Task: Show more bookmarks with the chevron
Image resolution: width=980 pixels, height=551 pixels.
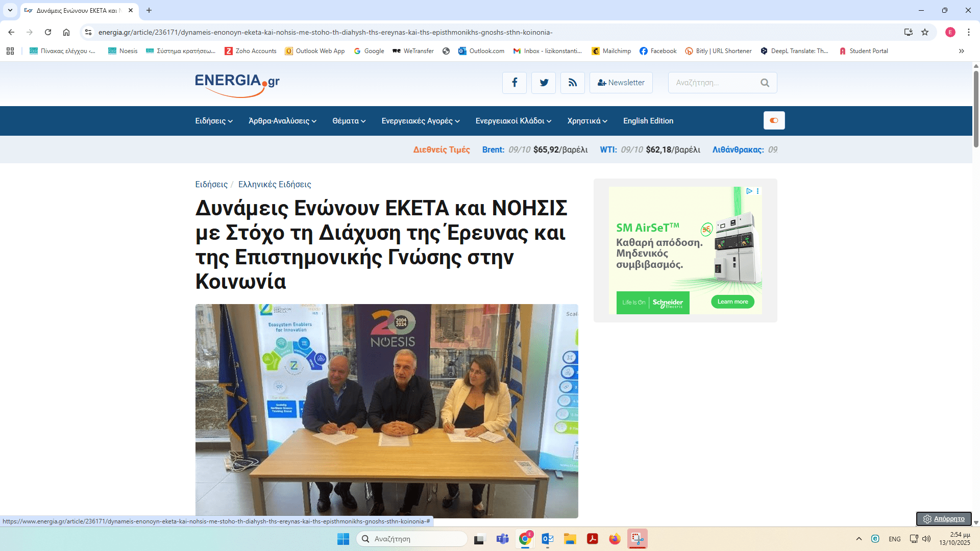Action: pyautogui.click(x=962, y=51)
